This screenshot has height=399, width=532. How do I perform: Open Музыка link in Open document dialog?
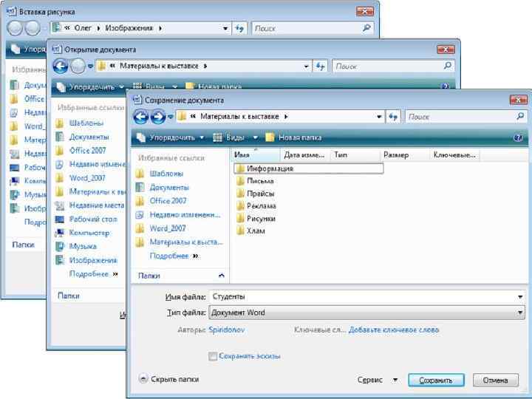coord(83,246)
